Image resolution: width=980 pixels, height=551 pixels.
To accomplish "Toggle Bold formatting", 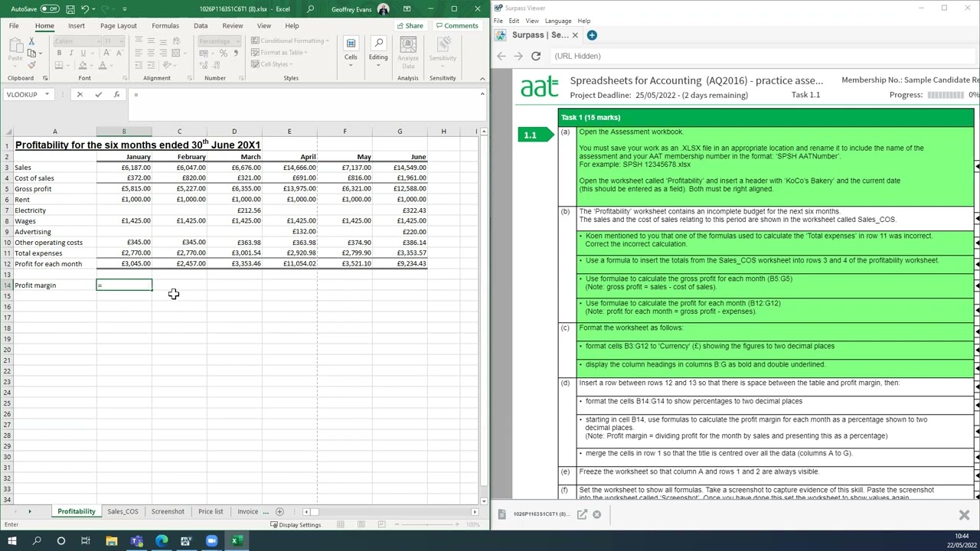I will [59, 53].
